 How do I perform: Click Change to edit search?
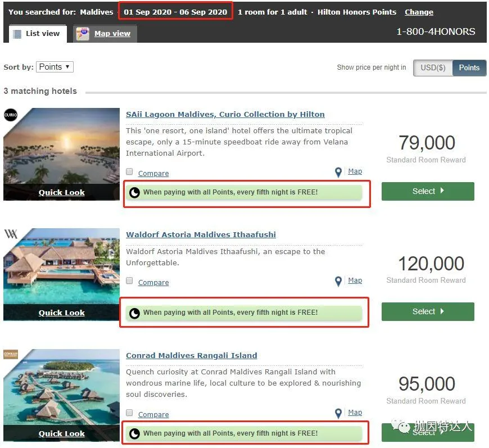coord(419,12)
